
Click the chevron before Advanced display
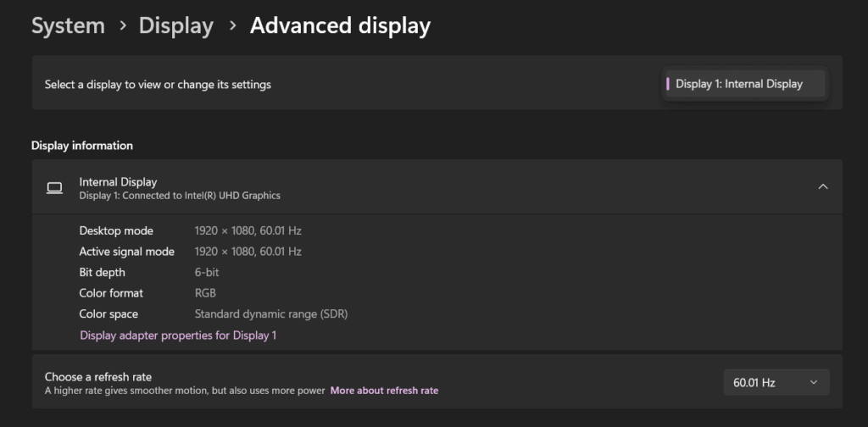point(232,26)
